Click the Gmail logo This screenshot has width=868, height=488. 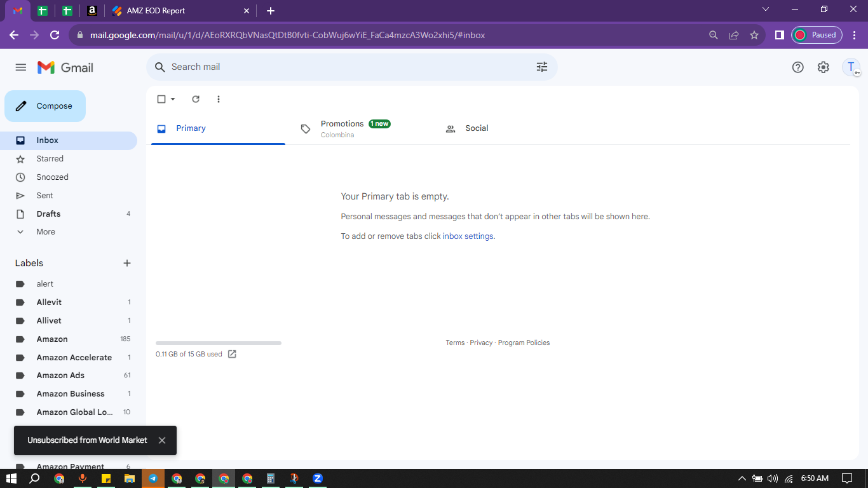click(x=65, y=67)
